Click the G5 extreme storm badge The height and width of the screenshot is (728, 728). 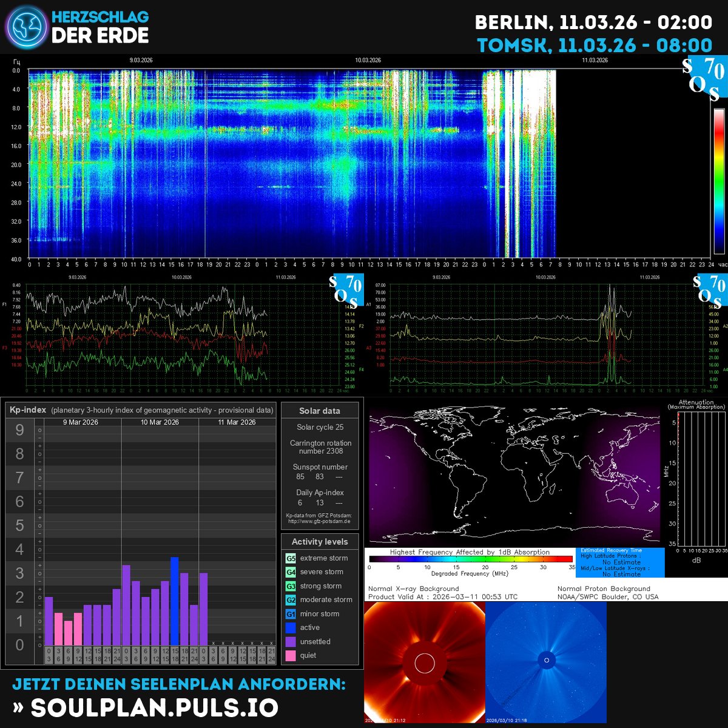(291, 558)
